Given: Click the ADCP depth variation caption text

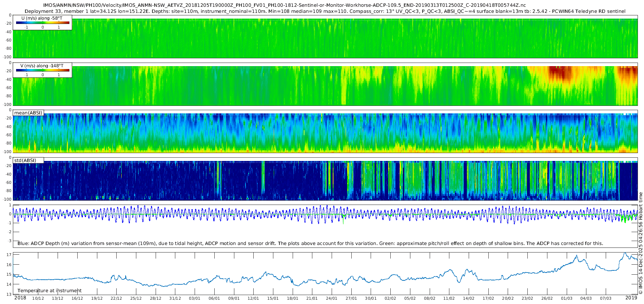Looking at the screenshot, I should tap(310, 244).
